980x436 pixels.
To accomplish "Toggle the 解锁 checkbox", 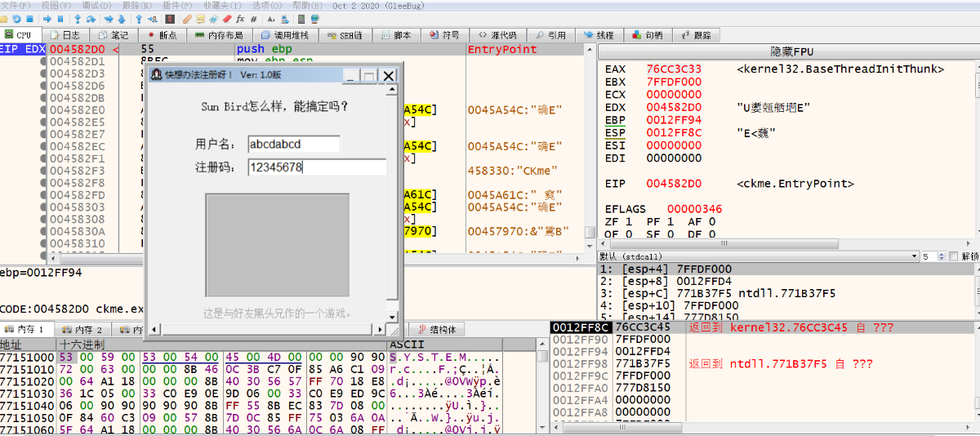I will click(x=952, y=256).
